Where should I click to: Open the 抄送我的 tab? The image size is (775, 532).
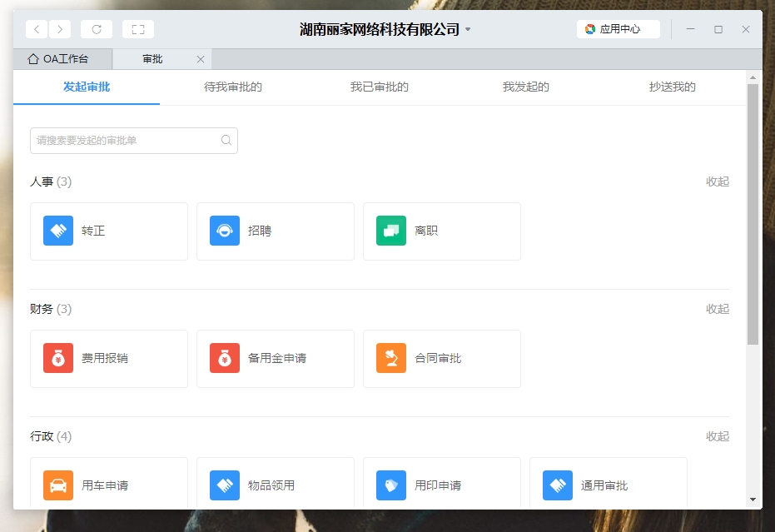point(672,87)
